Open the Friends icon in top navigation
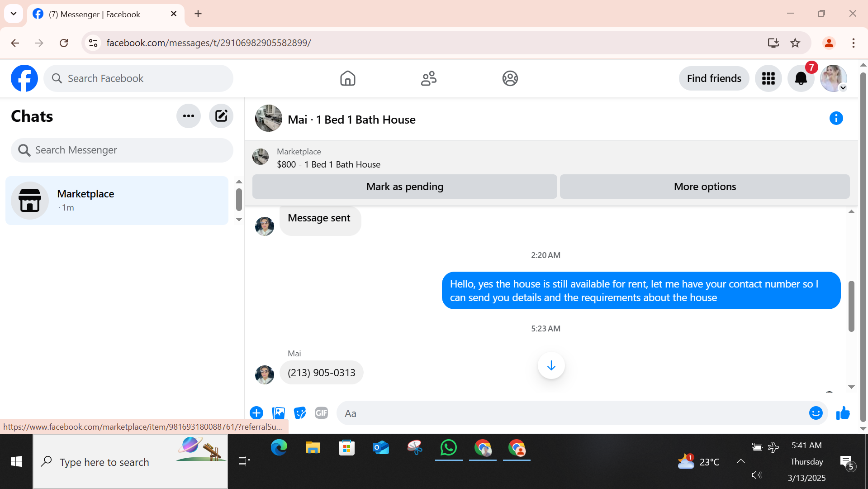The height and width of the screenshot is (489, 868). (x=428, y=78)
